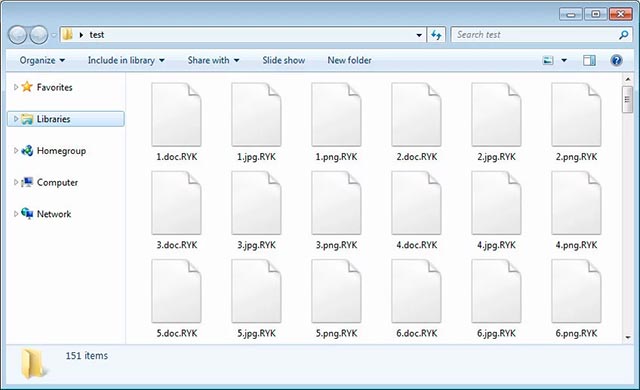Select file icon 3.png.RYK

[336, 203]
